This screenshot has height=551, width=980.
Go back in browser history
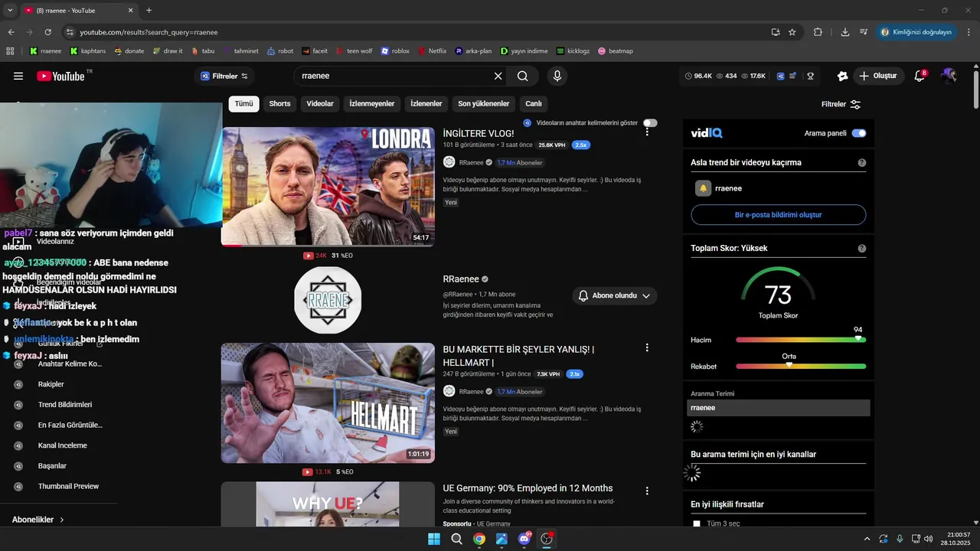point(11,32)
